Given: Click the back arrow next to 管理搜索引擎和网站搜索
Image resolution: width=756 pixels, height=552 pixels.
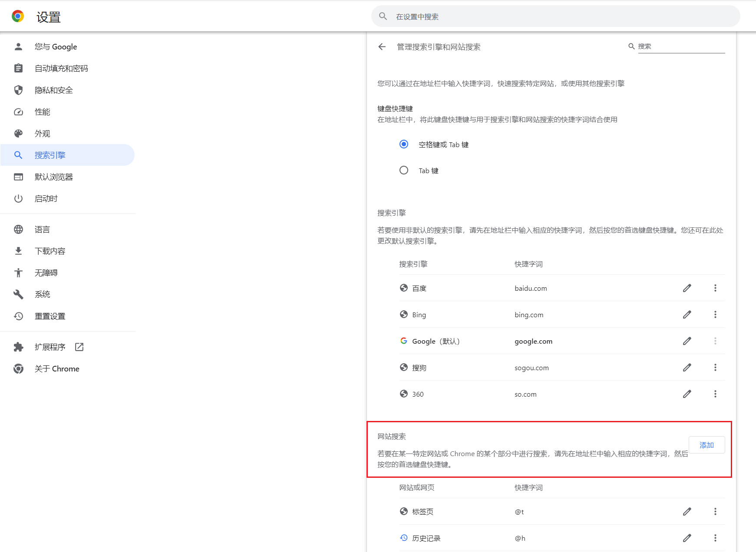Looking at the screenshot, I should pos(382,47).
